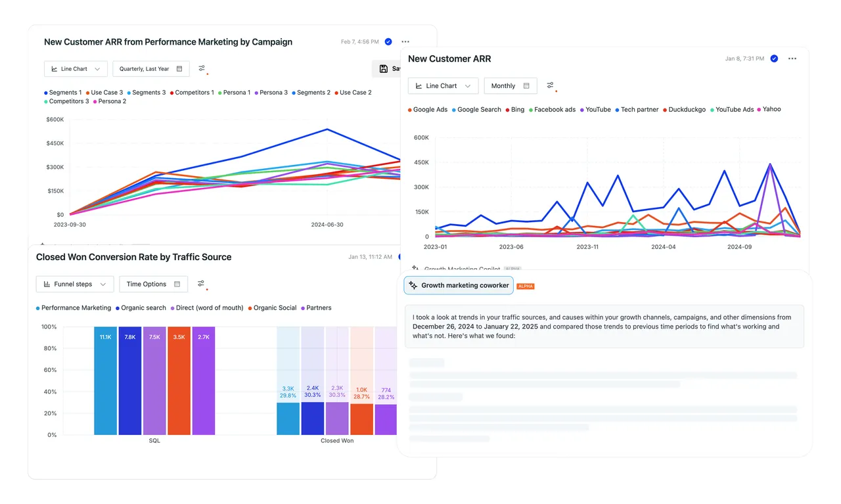Open Growth marketing coworker panel

pos(459,285)
